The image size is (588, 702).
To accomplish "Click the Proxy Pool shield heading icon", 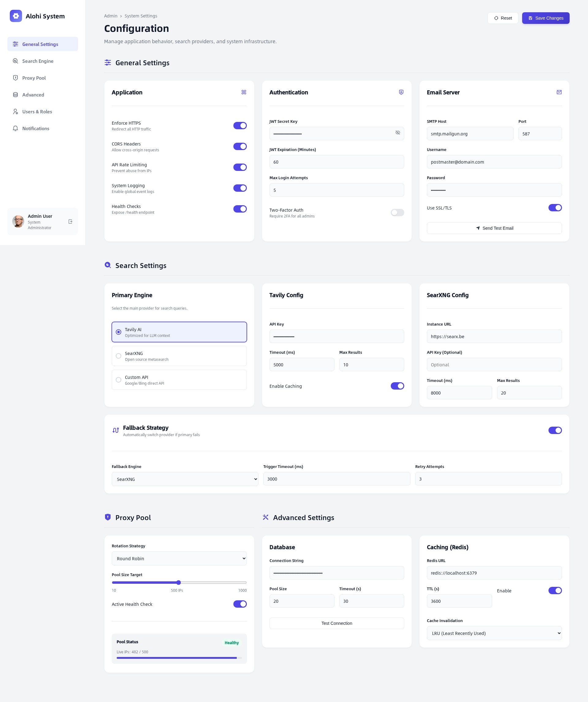I will coord(107,517).
